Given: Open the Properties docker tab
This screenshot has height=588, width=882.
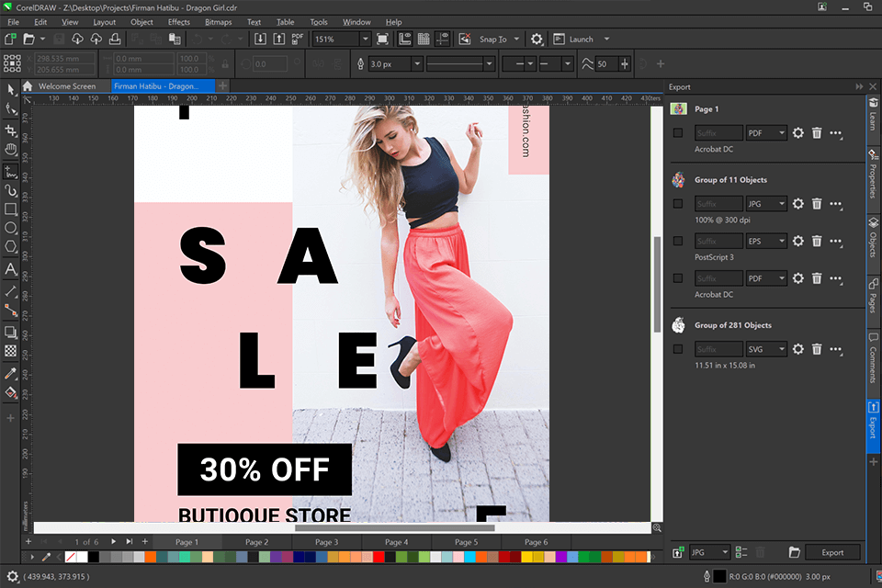Looking at the screenshot, I should coord(873,175).
